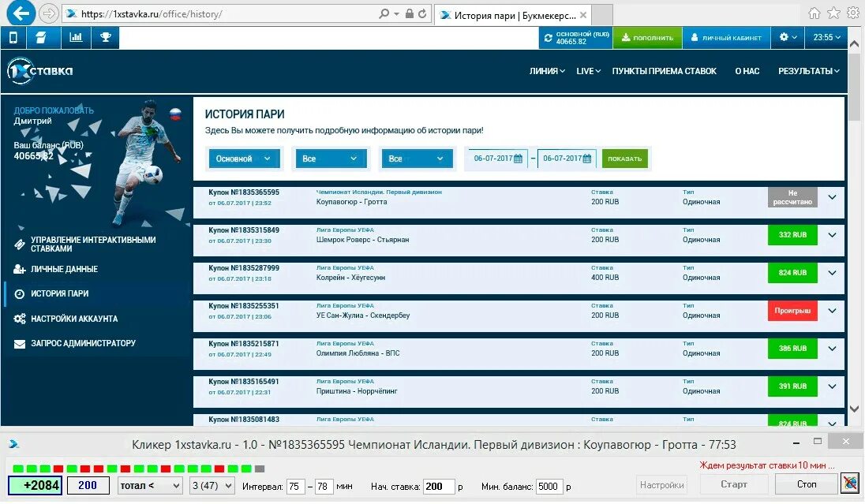
Task: Click the Нач. ставка field 200
Action: 439,487
